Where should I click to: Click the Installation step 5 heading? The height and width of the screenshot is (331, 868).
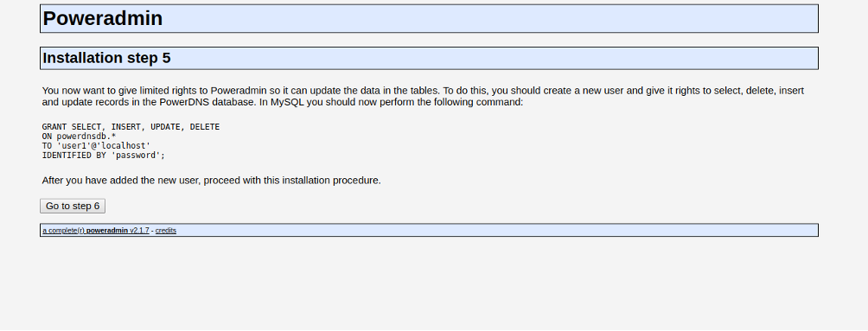click(x=106, y=58)
